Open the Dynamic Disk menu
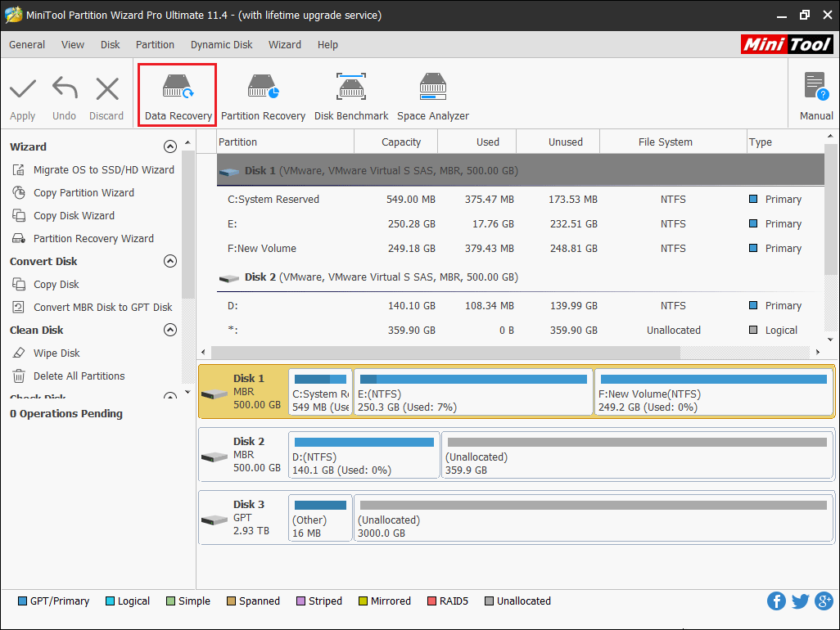 (222, 45)
